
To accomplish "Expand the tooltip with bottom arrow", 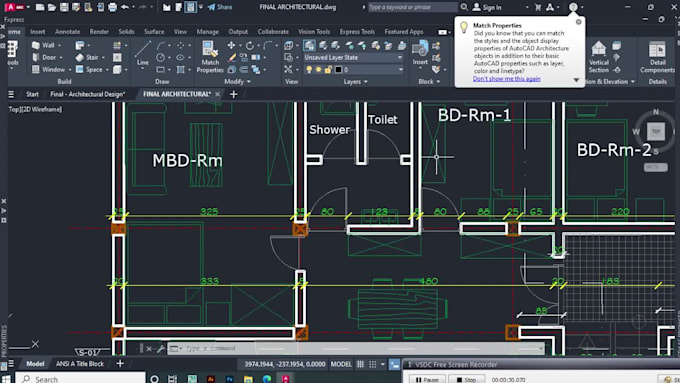I will [576, 80].
